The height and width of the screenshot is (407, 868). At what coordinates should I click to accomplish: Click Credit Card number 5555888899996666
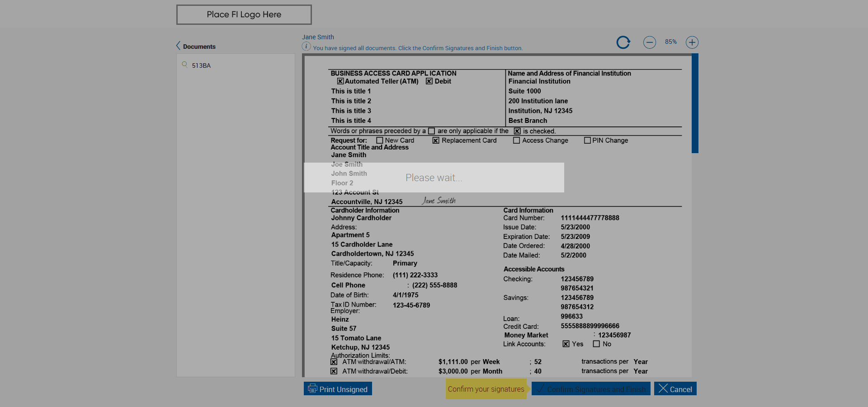pos(590,326)
